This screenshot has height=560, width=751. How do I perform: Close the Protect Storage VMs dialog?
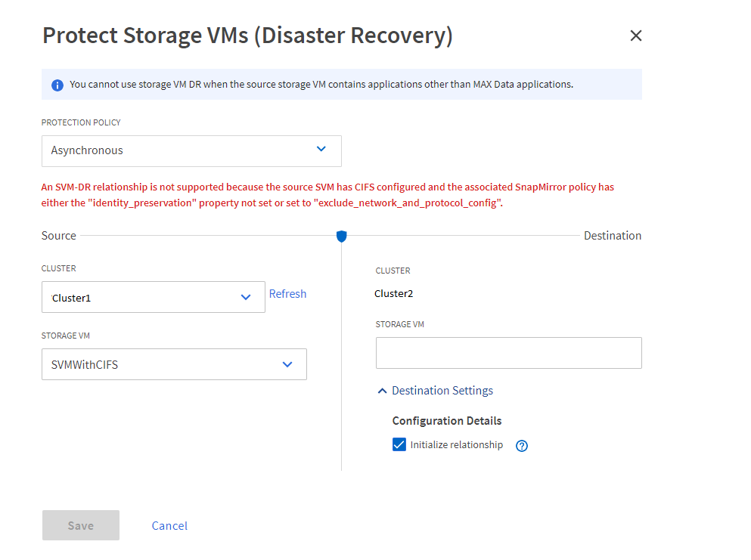click(636, 36)
